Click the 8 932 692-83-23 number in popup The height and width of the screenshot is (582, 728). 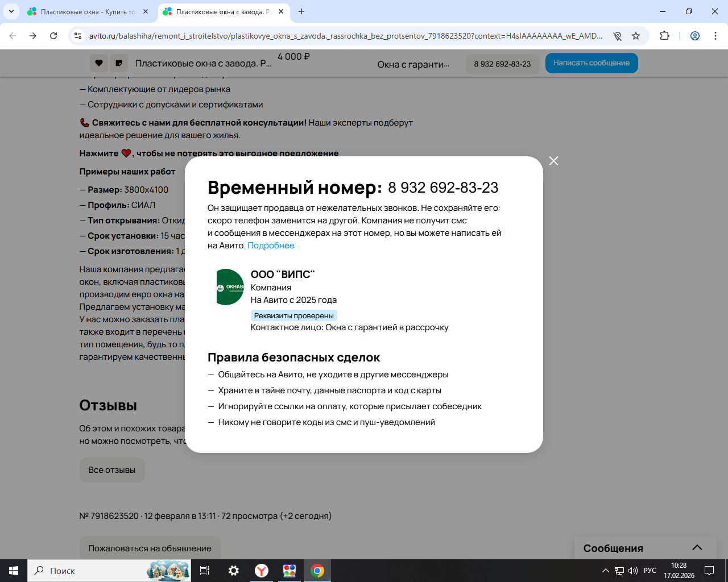(x=443, y=188)
